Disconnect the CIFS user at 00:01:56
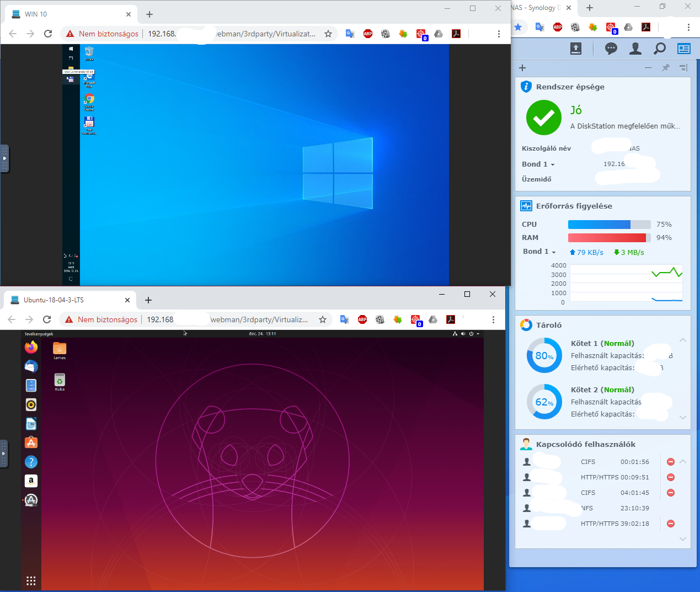Viewport: 700px width, 592px height. [671, 462]
